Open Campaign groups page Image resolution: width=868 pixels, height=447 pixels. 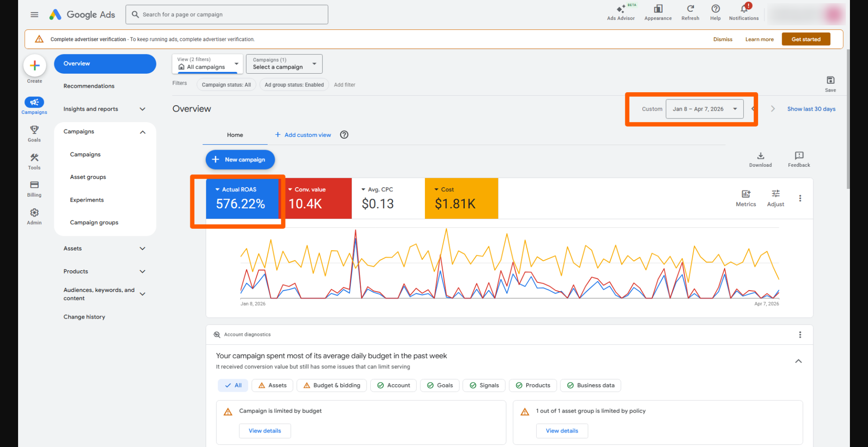point(94,222)
